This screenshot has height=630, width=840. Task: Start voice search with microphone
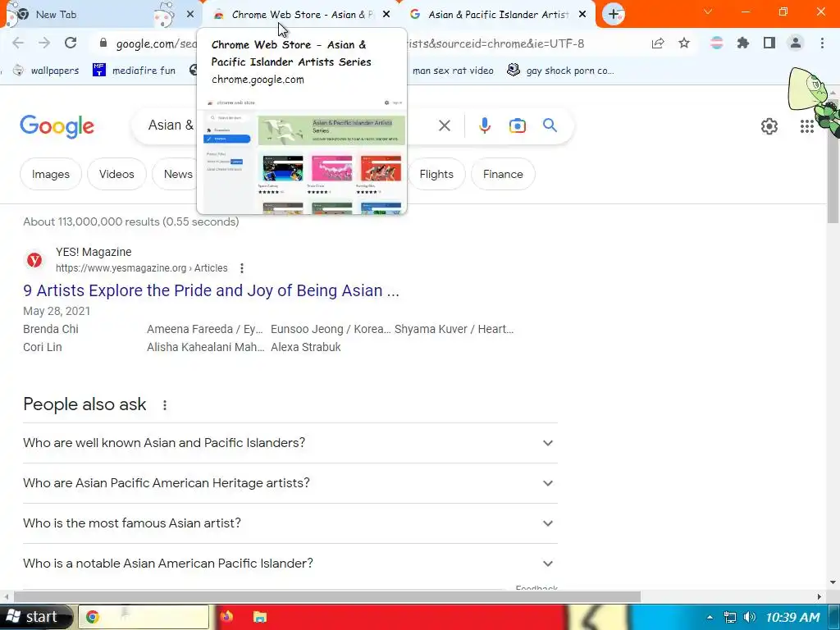[484, 126]
